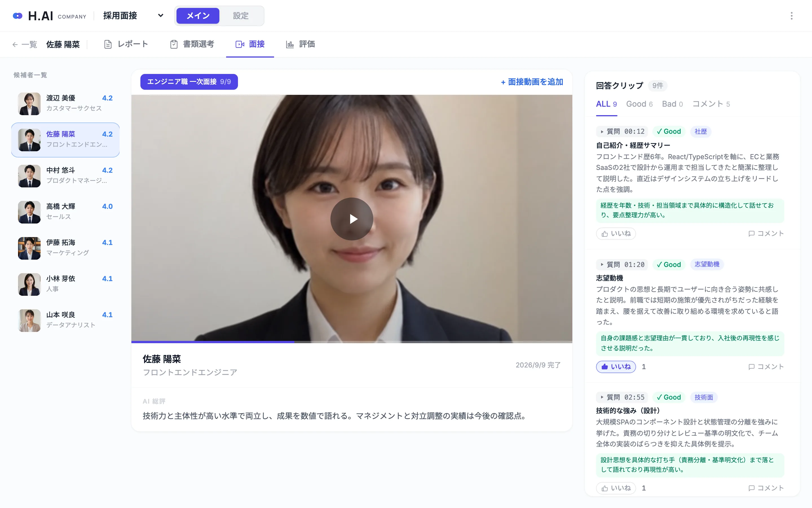This screenshot has width=812, height=508.
Task: Click the video progress bar
Action: (352, 342)
